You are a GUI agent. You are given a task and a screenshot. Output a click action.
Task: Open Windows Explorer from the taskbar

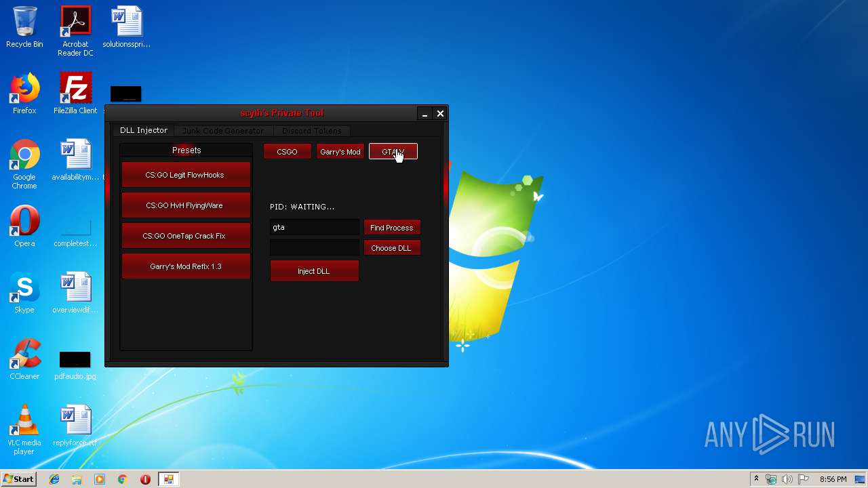pyautogui.click(x=77, y=479)
